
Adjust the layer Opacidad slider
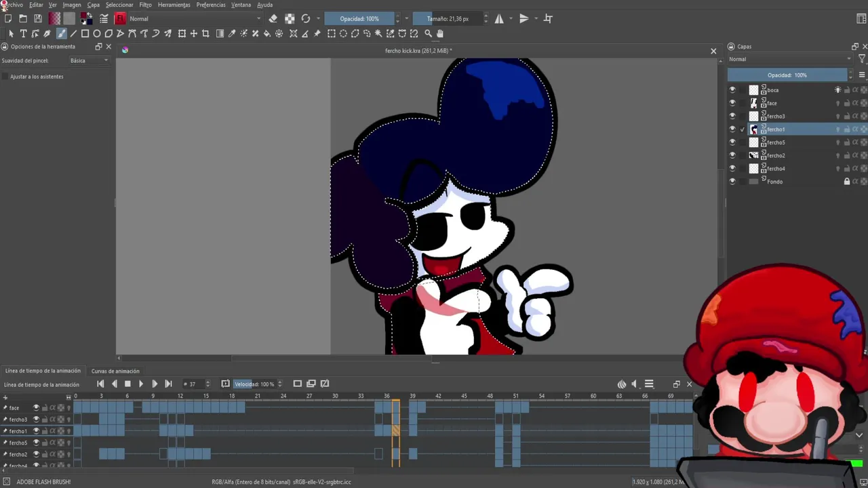787,75
